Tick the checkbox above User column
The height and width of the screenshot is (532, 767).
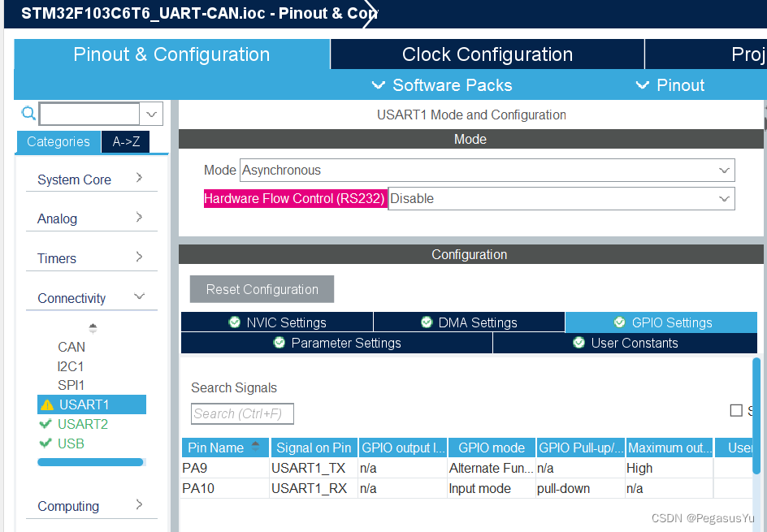736,411
